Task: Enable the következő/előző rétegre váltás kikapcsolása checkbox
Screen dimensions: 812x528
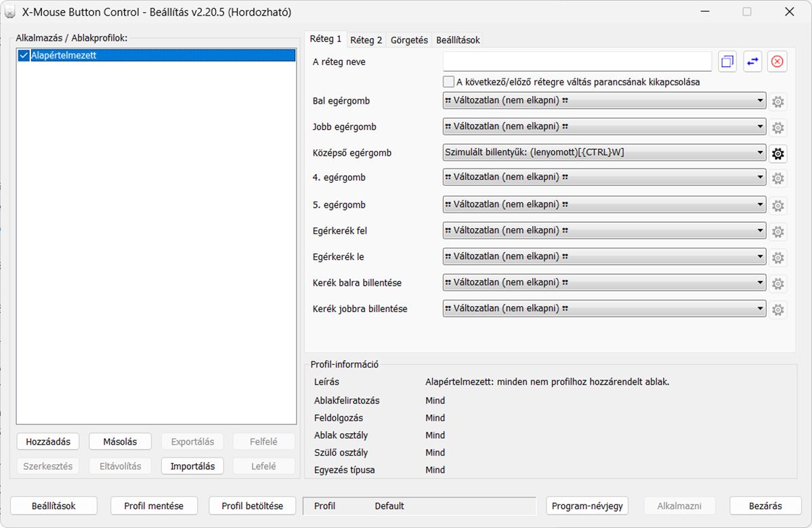Action: [448, 82]
